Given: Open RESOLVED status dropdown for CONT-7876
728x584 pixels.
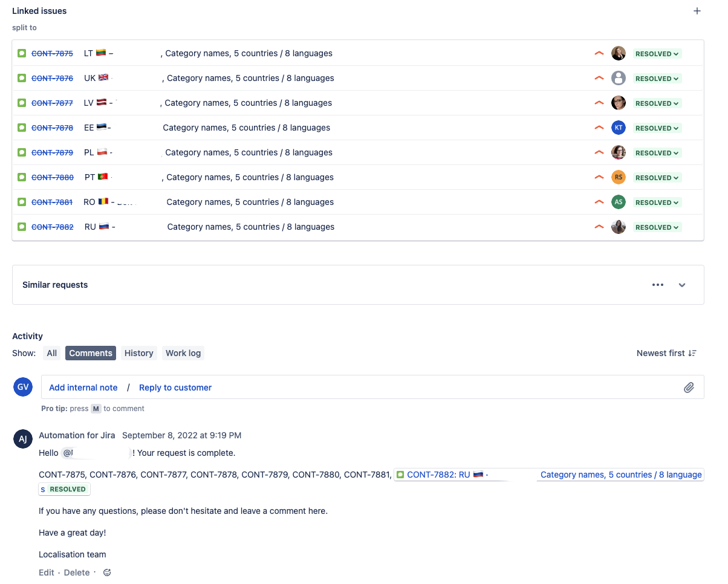Looking at the screenshot, I should click(x=657, y=79).
